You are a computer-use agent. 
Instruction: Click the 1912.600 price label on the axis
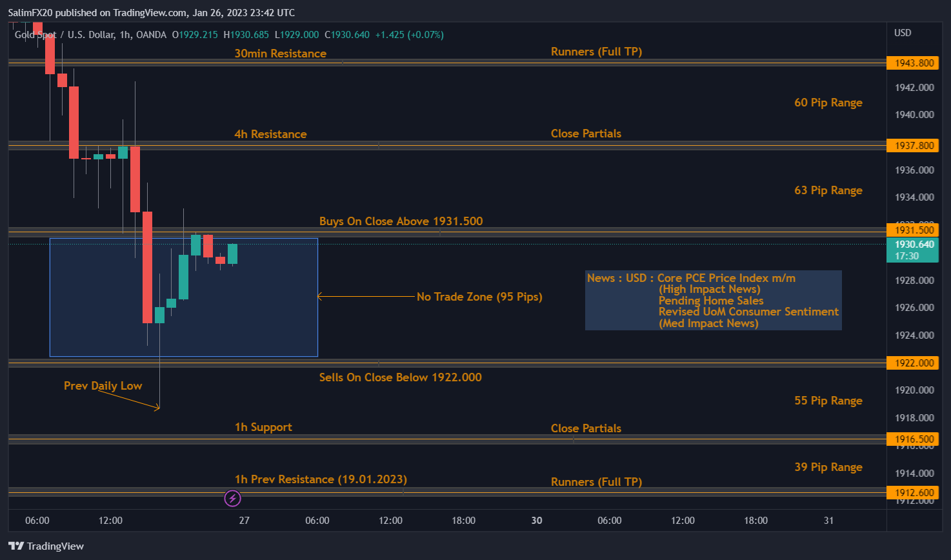[x=912, y=492]
